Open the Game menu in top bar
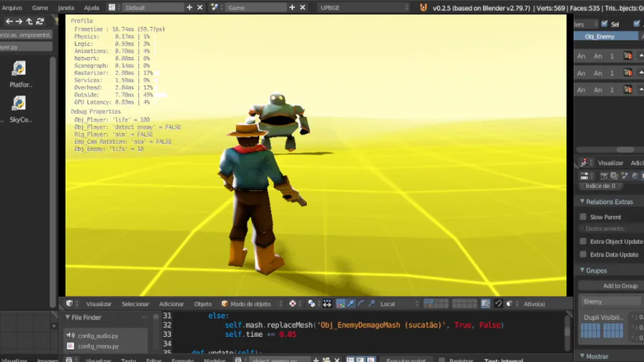 pos(40,7)
